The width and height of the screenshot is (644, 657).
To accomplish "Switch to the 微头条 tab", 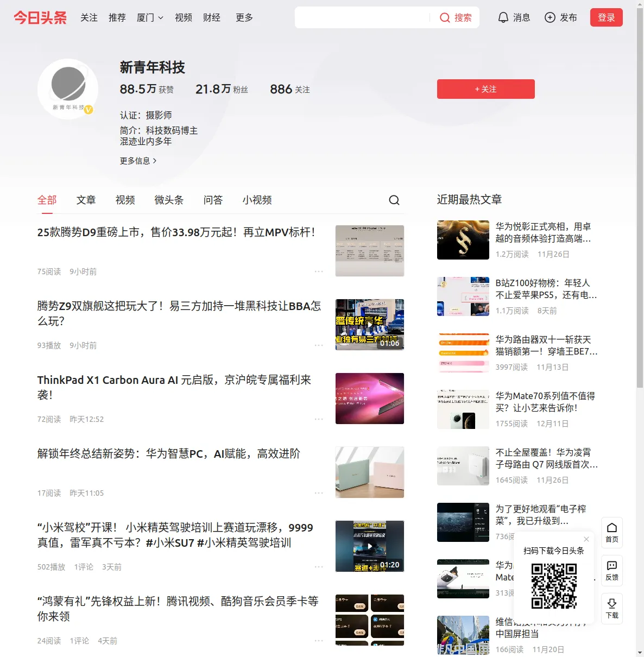I will coord(169,200).
